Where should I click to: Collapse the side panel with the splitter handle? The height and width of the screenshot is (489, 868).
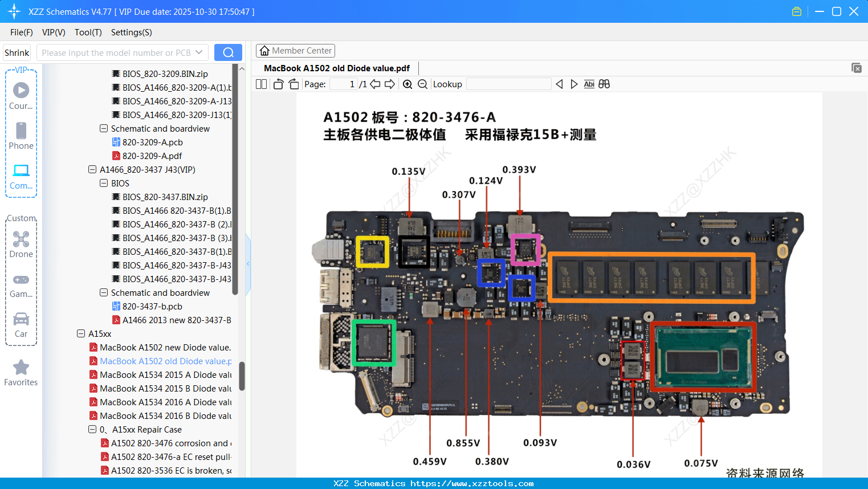point(248,264)
